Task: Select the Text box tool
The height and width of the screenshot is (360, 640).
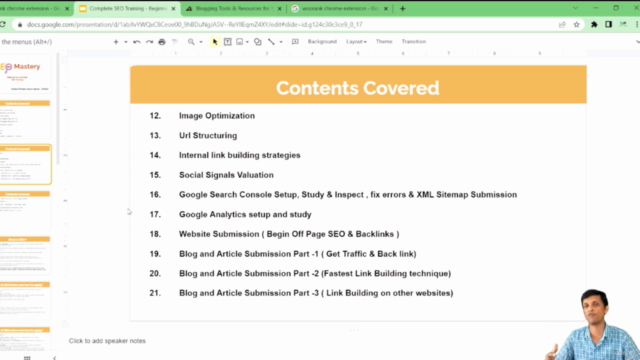Action: pyautogui.click(x=228, y=42)
